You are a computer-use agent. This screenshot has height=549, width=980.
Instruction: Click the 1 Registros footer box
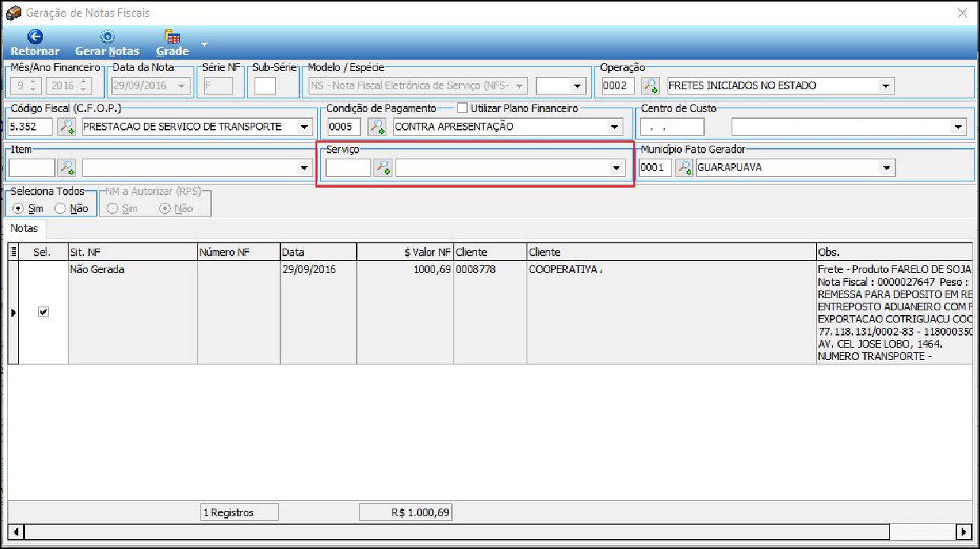(x=239, y=512)
